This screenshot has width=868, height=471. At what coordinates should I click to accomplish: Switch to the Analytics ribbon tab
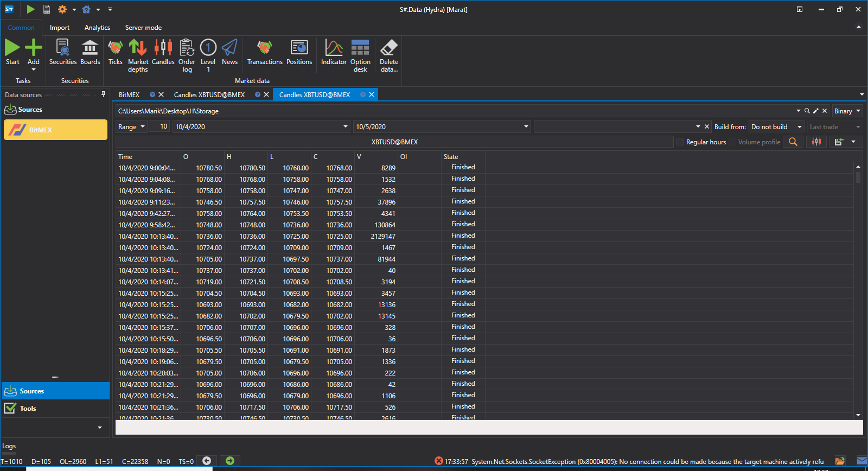(97, 28)
